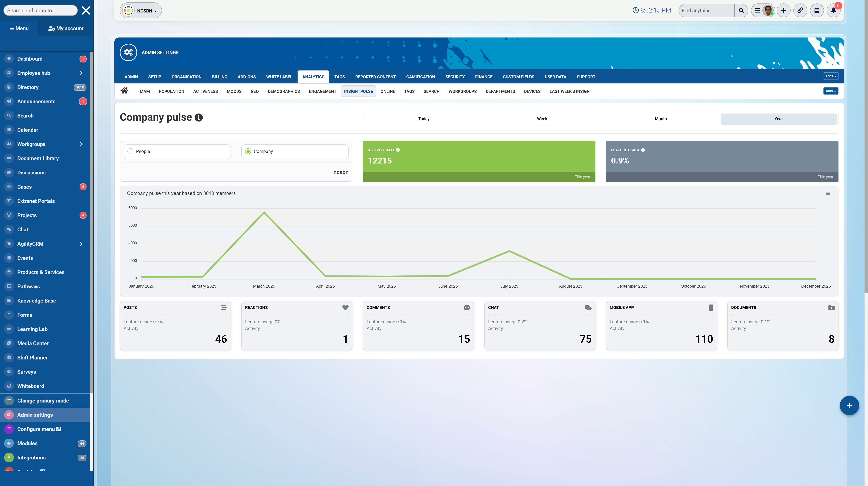Go to Knowledge Base in sidebar

(x=36, y=301)
